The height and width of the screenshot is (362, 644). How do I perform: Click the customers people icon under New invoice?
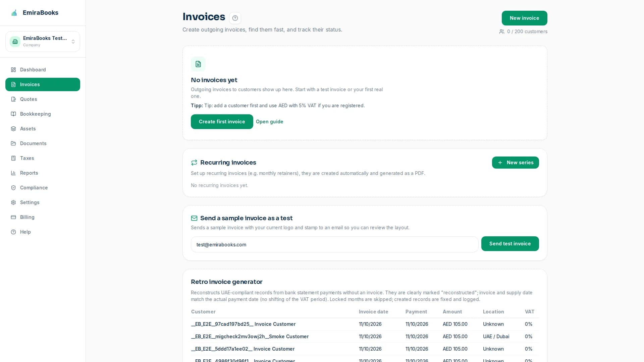coord(502,32)
